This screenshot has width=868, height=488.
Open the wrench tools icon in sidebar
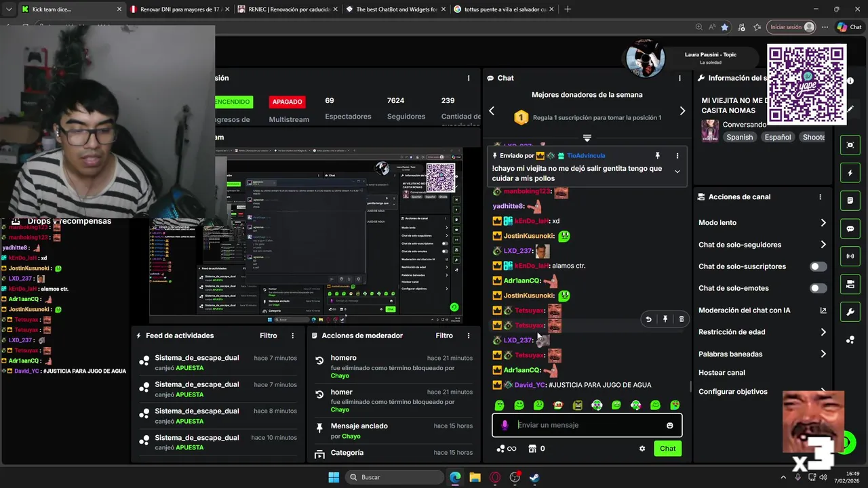click(x=850, y=312)
